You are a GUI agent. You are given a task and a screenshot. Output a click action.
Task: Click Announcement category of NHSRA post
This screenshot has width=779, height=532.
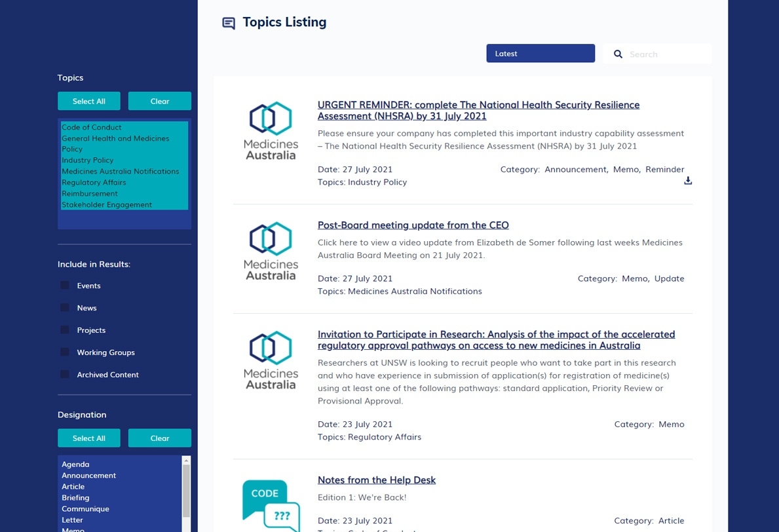(x=575, y=170)
